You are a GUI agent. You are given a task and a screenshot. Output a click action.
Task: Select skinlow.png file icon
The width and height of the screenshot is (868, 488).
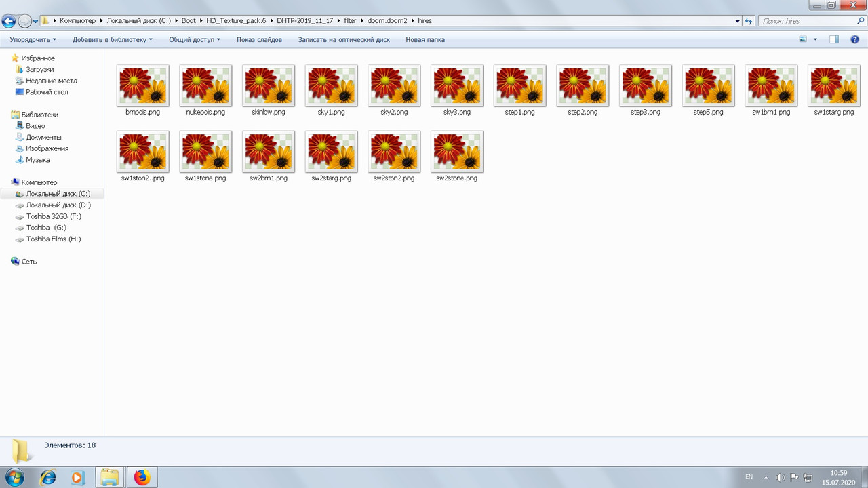tap(269, 85)
